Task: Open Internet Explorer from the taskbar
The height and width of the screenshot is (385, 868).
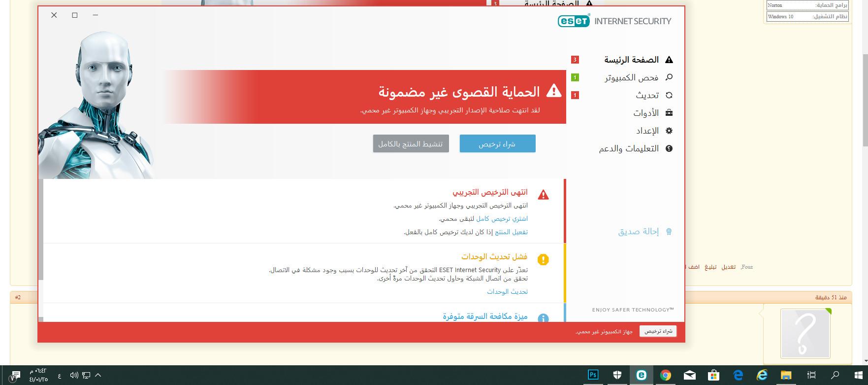Action: coord(762,375)
